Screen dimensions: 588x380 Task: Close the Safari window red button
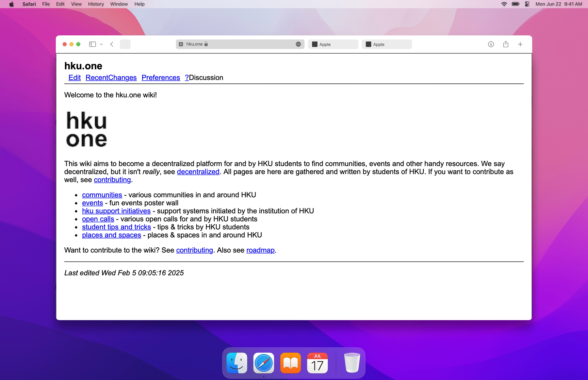[65, 44]
